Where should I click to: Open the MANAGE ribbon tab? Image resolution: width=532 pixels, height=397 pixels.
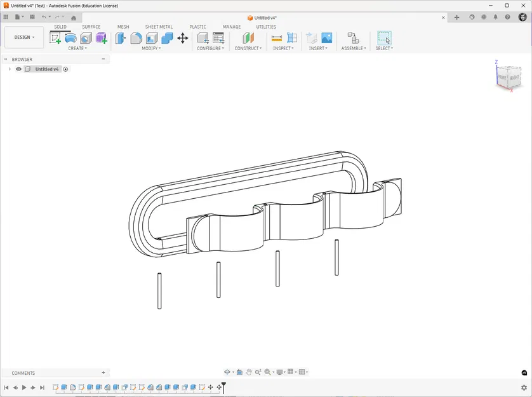coord(232,27)
